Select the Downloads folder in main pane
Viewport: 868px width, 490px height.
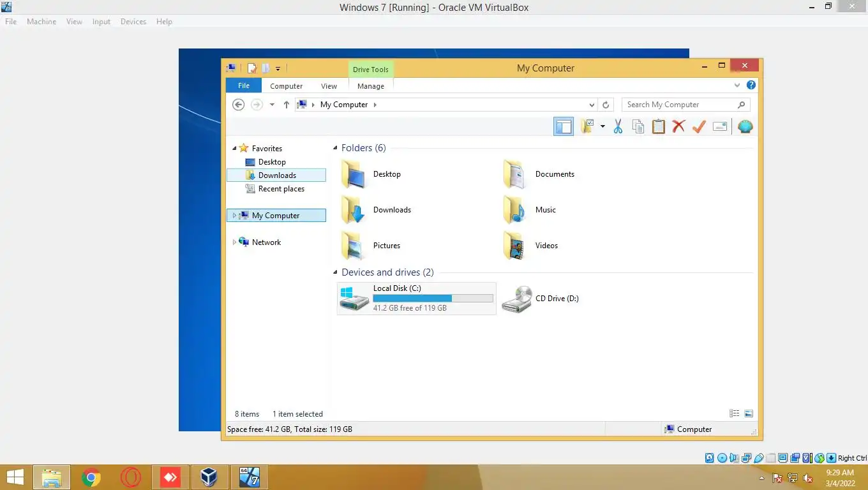click(377, 210)
